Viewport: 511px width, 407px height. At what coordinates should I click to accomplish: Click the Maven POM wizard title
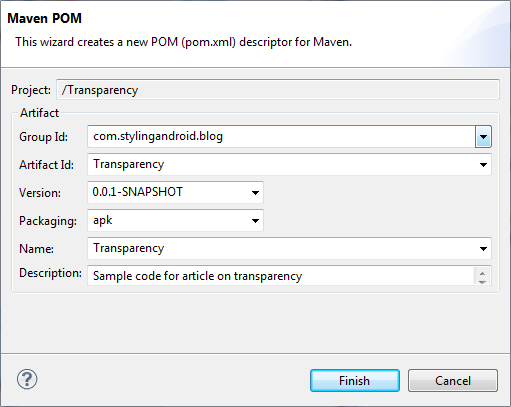click(45, 18)
